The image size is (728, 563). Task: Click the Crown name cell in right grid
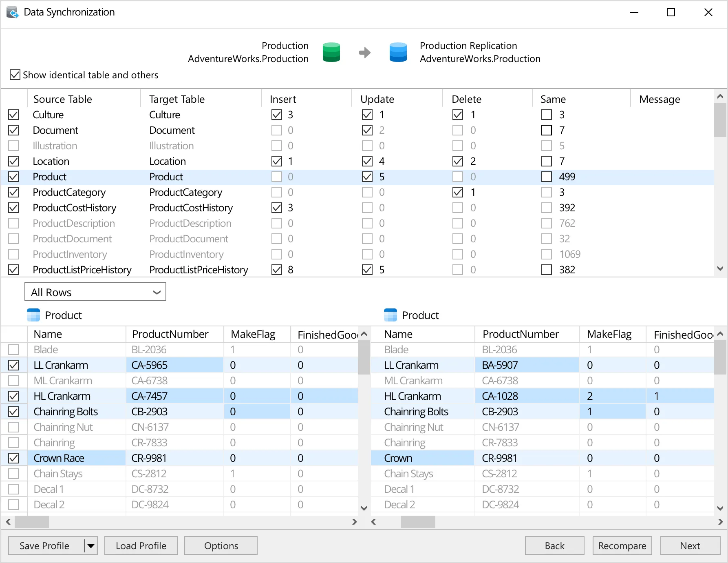[x=422, y=458]
